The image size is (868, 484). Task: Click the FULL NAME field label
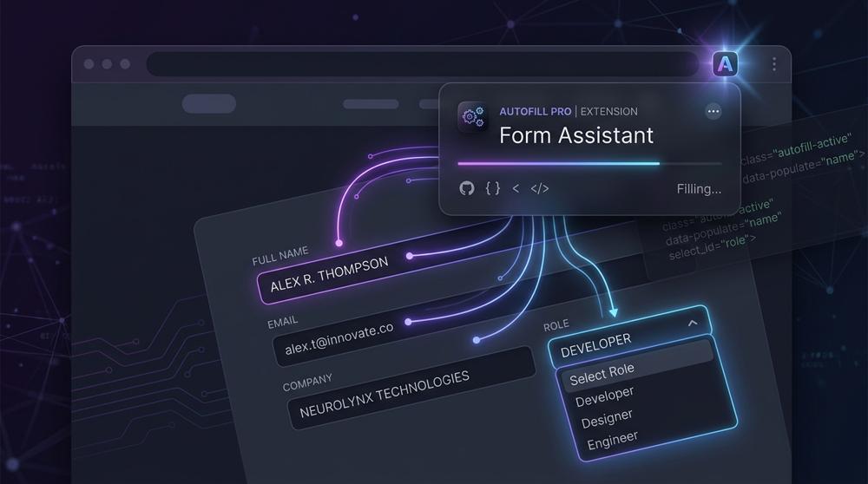(280, 256)
